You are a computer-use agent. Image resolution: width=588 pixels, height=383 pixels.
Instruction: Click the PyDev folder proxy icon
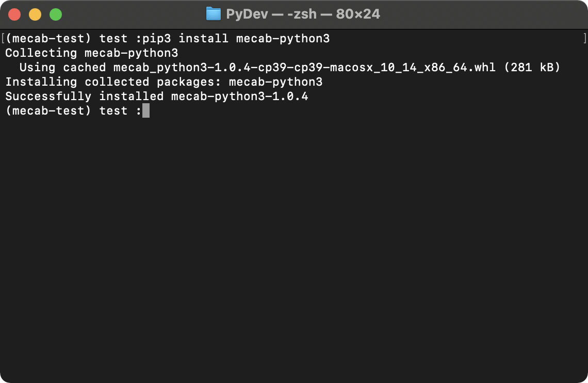pos(214,14)
